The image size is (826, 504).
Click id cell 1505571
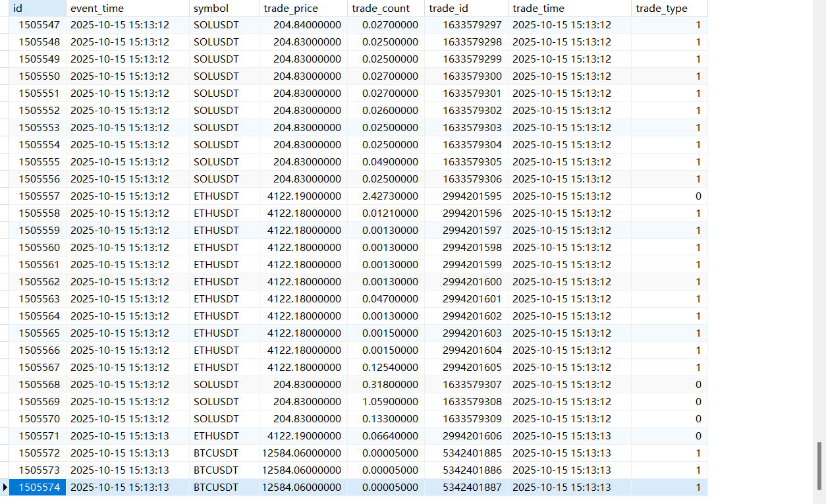(38, 436)
